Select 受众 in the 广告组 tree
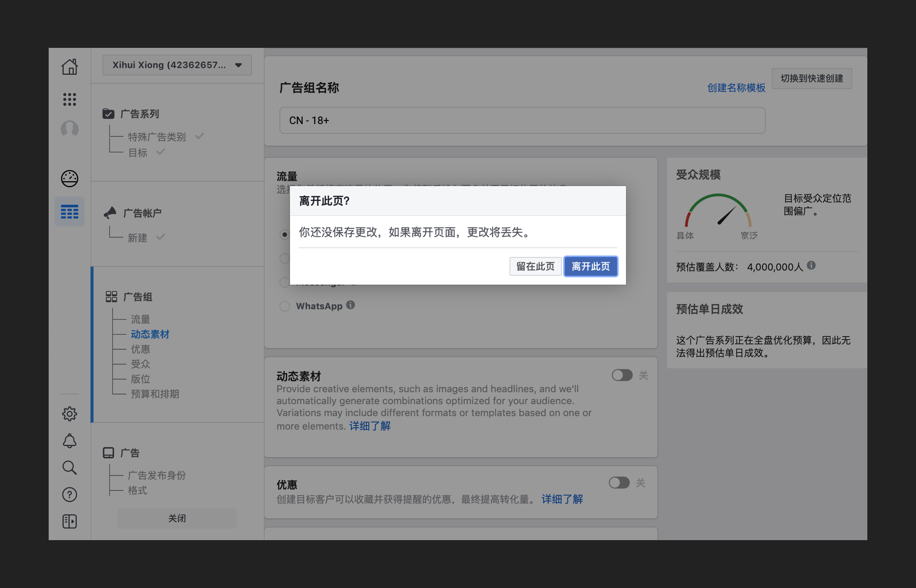 coord(141,364)
